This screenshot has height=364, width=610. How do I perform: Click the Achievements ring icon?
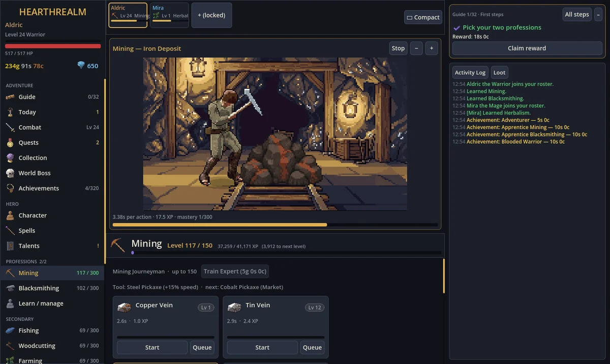(x=10, y=188)
